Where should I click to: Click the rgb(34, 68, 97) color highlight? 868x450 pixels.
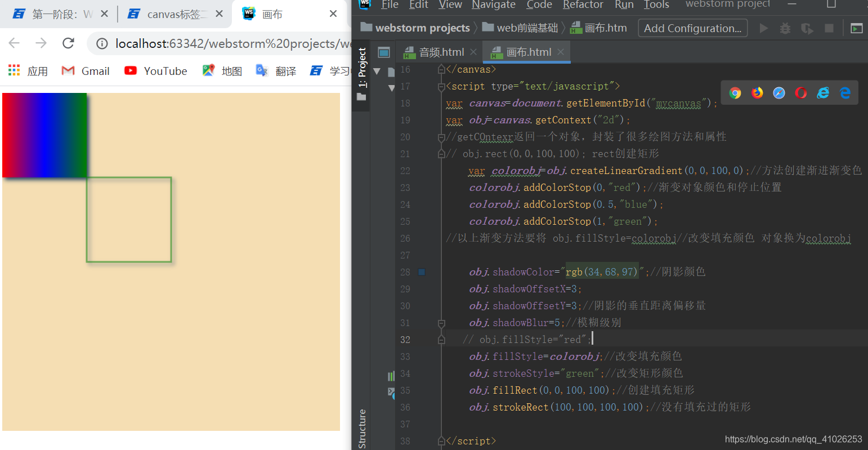point(602,271)
